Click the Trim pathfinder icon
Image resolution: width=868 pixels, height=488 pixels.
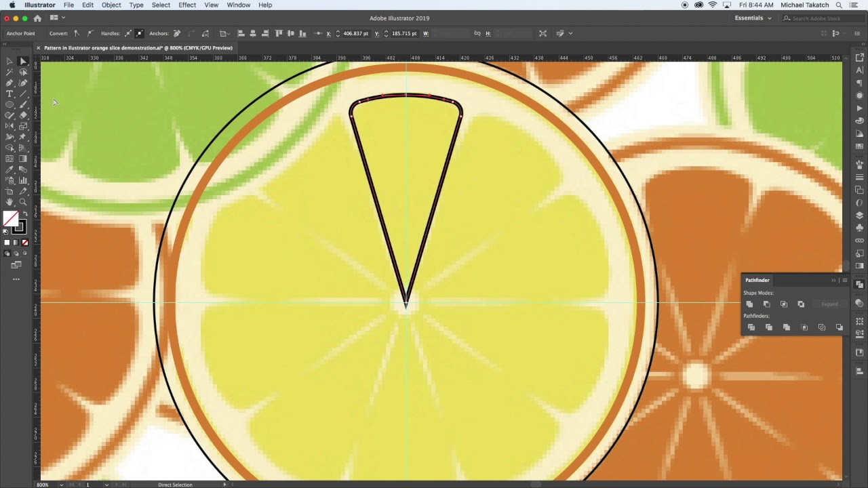768,327
